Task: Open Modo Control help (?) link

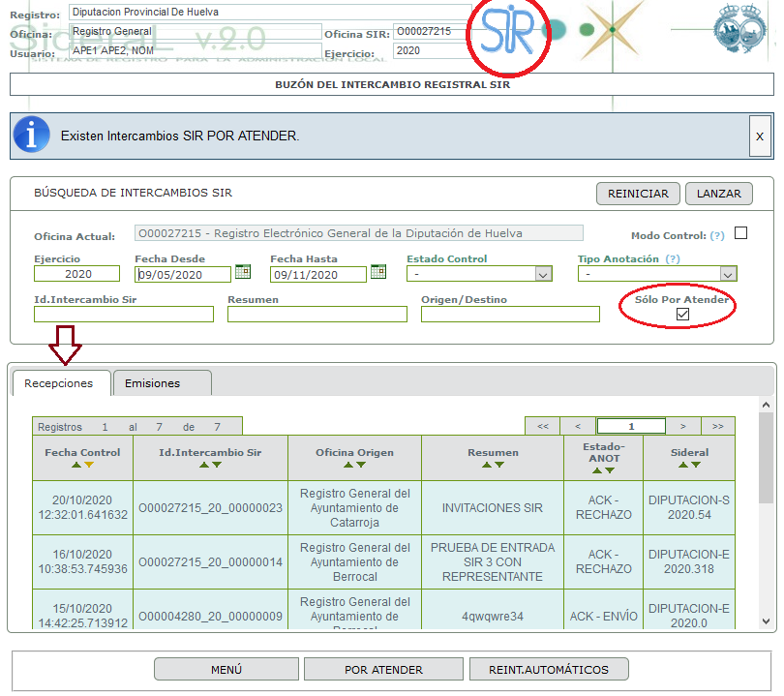Action: (x=717, y=236)
